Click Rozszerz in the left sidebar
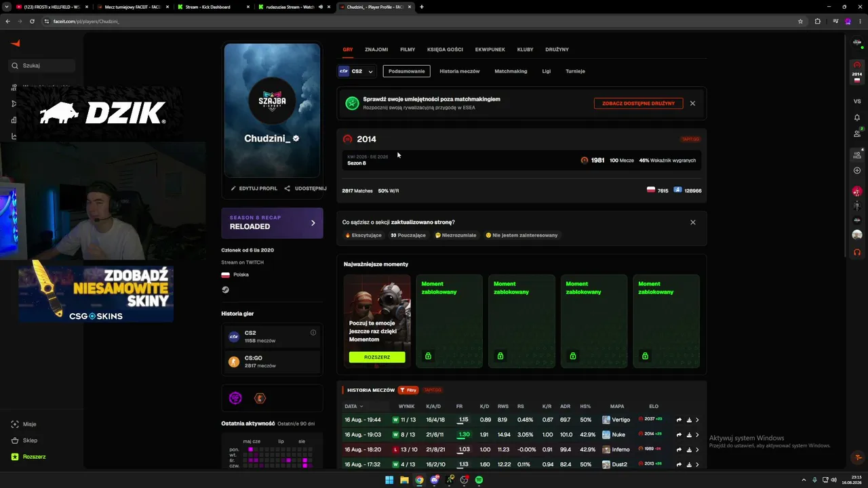 (x=28, y=457)
